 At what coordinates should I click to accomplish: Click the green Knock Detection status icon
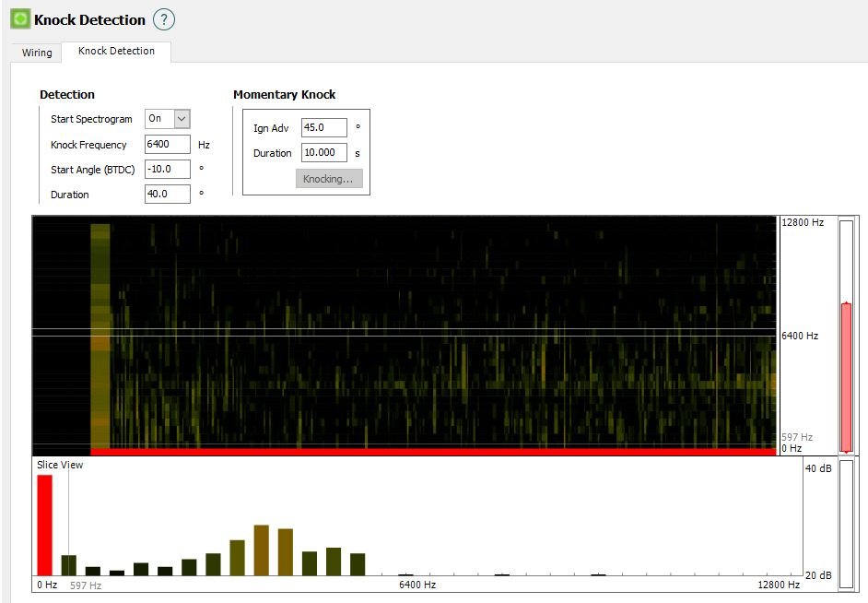pyautogui.click(x=20, y=19)
